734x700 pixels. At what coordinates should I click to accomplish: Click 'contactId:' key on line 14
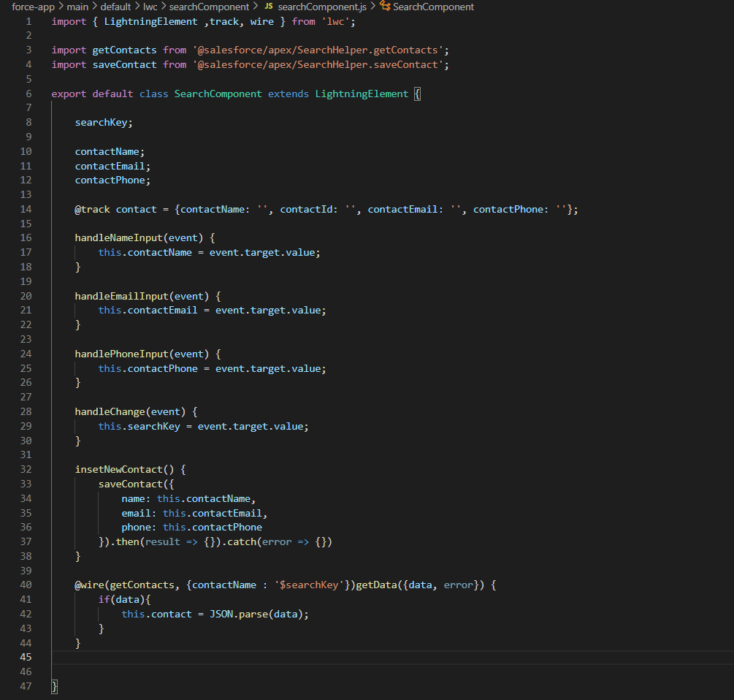[x=309, y=209]
